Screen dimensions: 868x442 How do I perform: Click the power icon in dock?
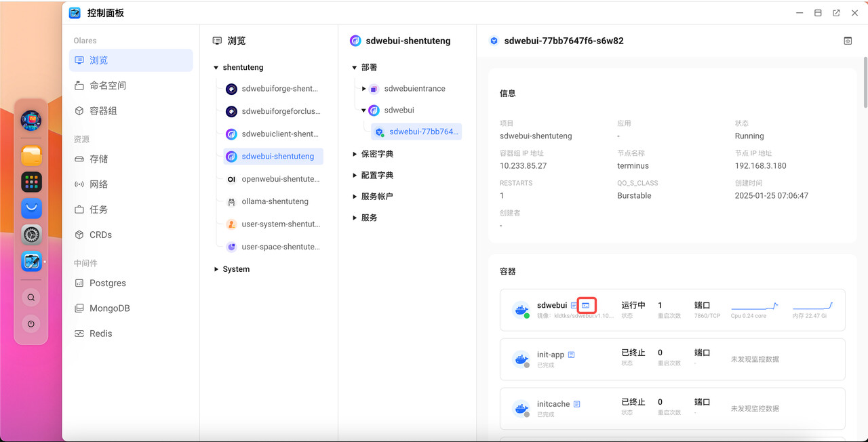click(x=31, y=324)
